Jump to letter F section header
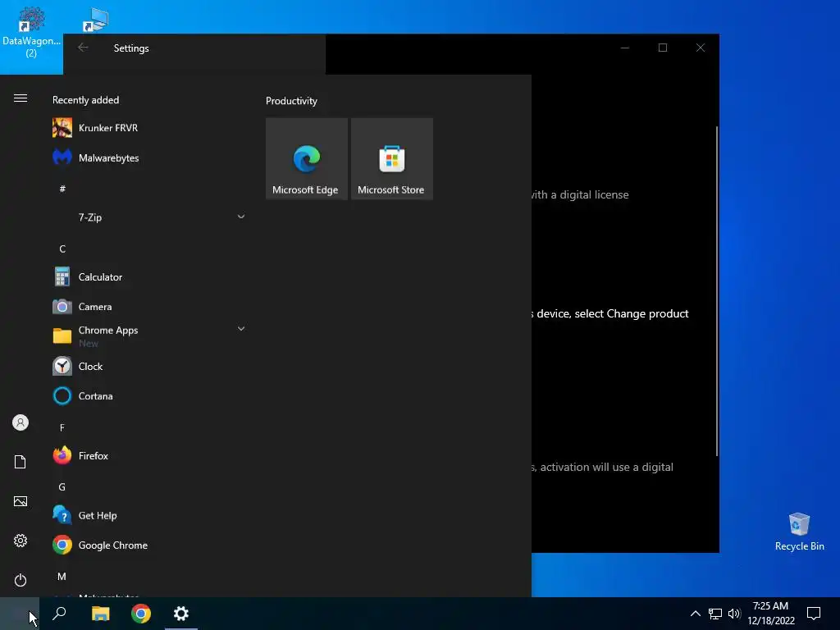Screen dimensions: 840x630 pyautogui.click(x=62, y=427)
